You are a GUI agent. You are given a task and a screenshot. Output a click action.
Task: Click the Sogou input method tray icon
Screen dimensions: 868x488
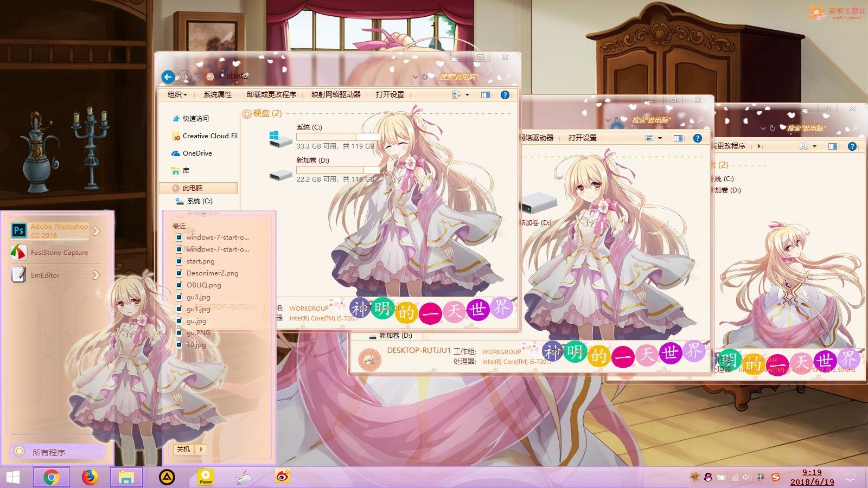(x=776, y=477)
